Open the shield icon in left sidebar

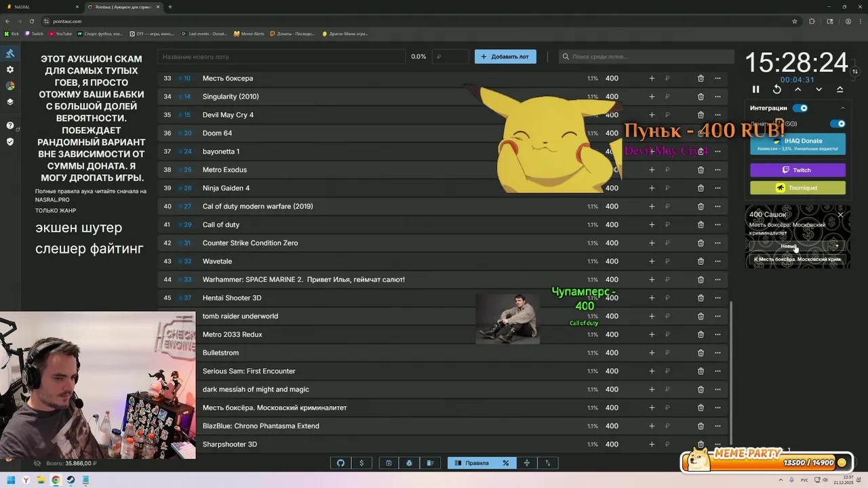[10, 142]
